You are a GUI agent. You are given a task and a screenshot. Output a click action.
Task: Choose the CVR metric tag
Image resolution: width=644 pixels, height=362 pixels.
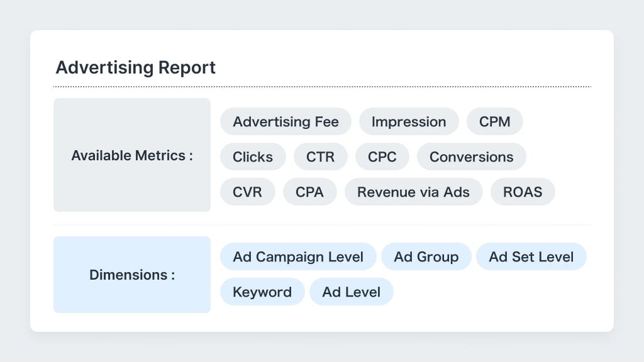[247, 192]
